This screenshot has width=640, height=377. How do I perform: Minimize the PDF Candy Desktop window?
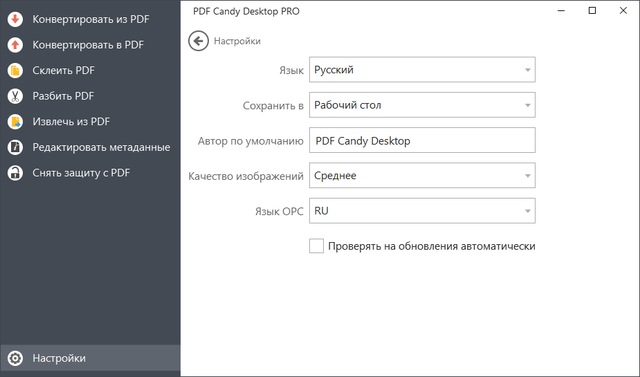[x=561, y=11]
